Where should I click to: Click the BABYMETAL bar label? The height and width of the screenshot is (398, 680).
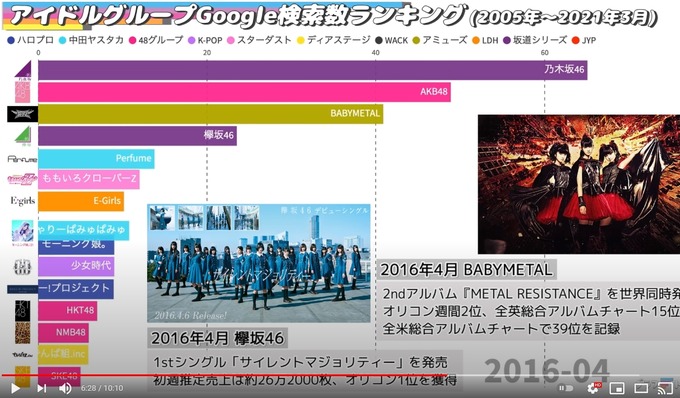coord(355,113)
